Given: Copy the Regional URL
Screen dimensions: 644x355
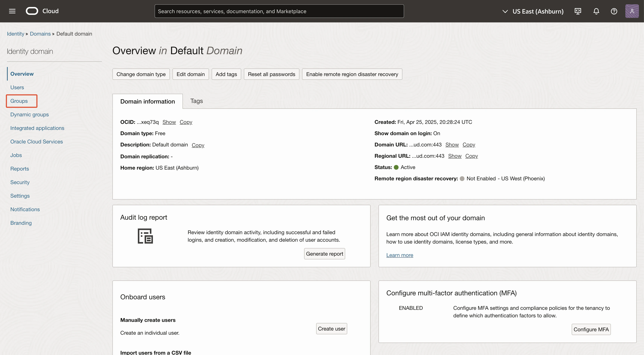Looking at the screenshot, I should point(472,156).
